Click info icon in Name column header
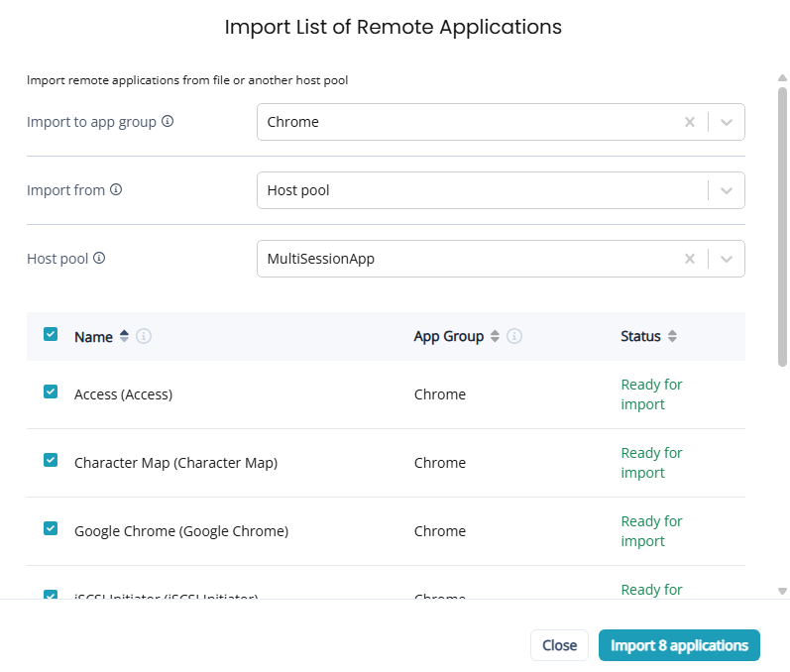The width and height of the screenshot is (790, 672). point(144,337)
